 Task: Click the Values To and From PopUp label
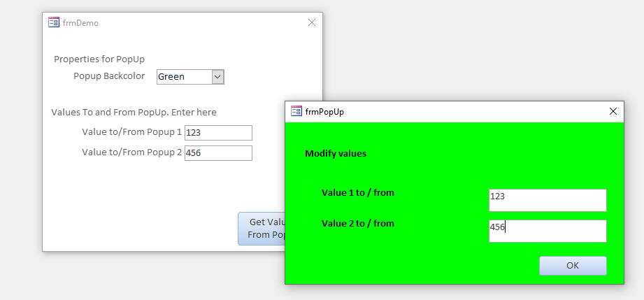(134, 113)
